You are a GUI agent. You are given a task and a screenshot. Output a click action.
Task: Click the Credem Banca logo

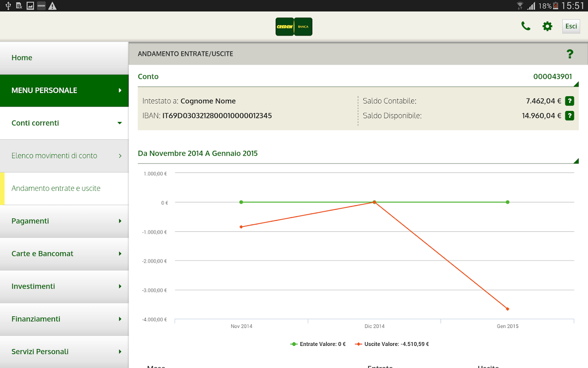[x=294, y=27]
